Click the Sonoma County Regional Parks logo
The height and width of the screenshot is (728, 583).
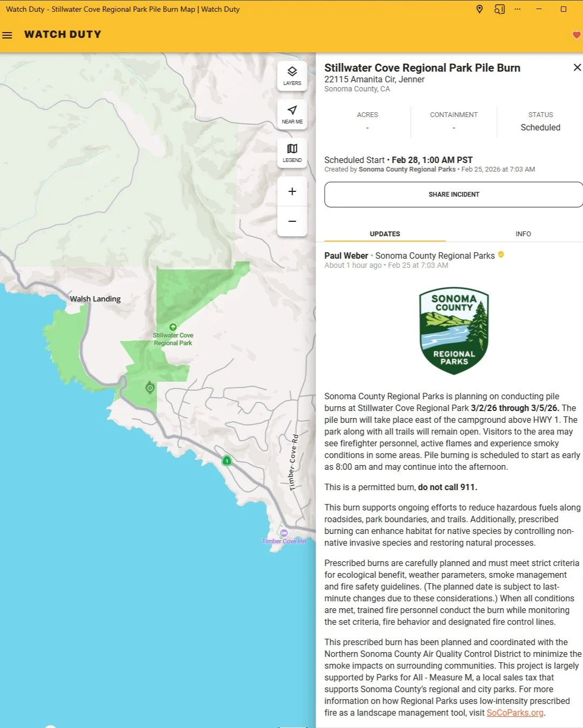click(x=454, y=331)
